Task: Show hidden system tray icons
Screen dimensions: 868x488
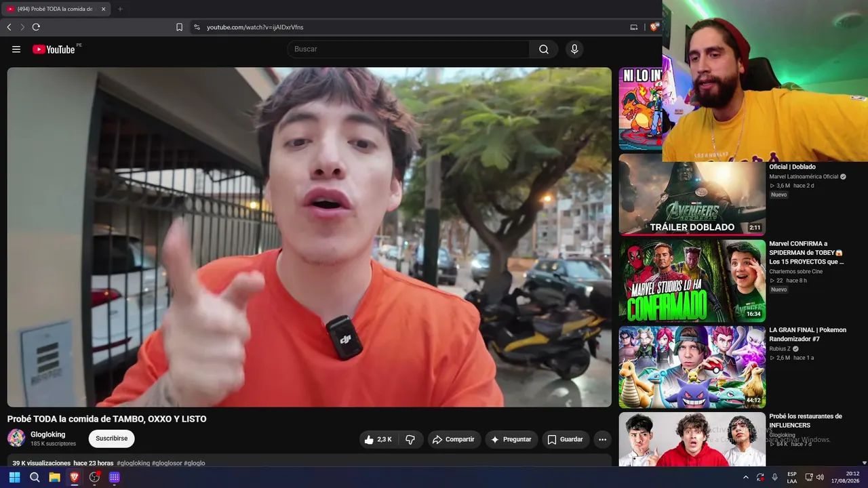Action: pyautogui.click(x=746, y=477)
